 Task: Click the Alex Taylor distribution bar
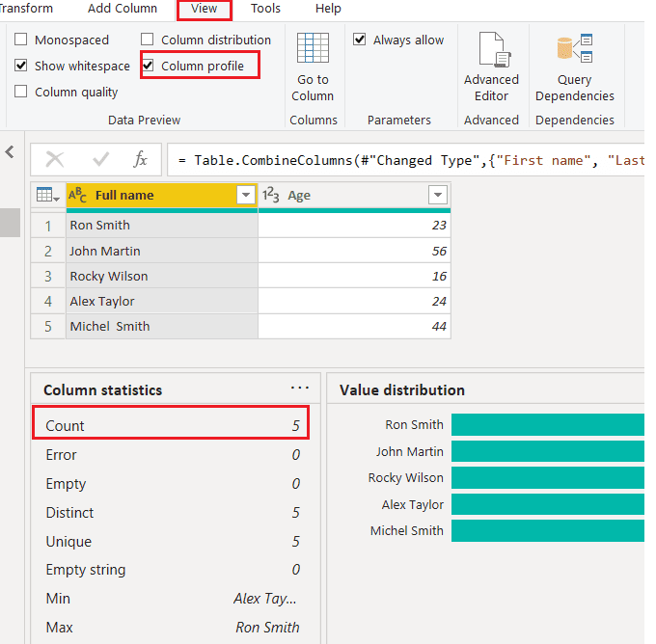point(548,504)
